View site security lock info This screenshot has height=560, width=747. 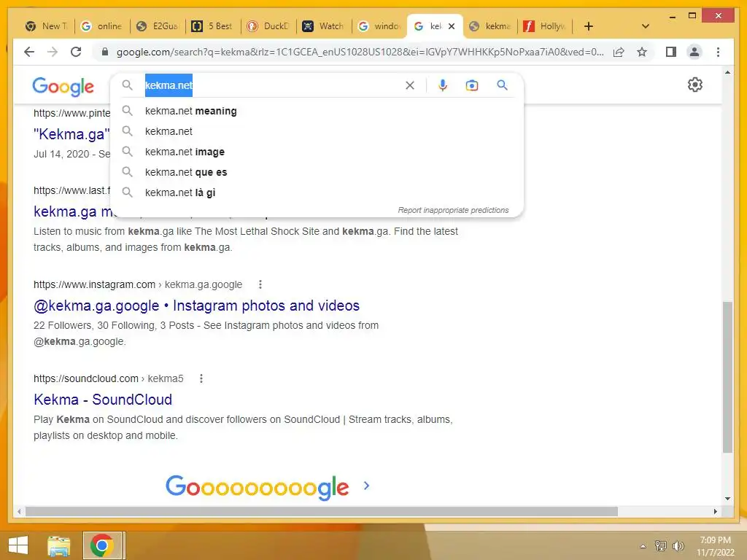[105, 52]
